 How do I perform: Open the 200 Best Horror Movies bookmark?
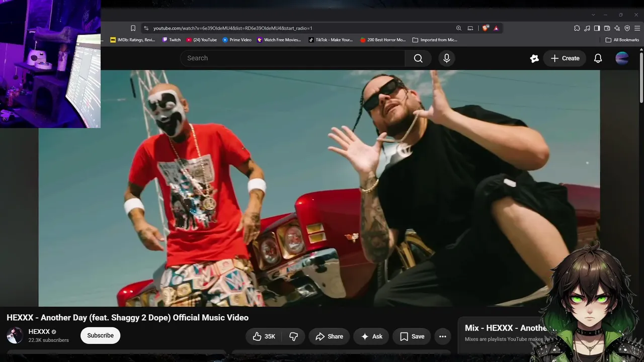[x=383, y=40]
